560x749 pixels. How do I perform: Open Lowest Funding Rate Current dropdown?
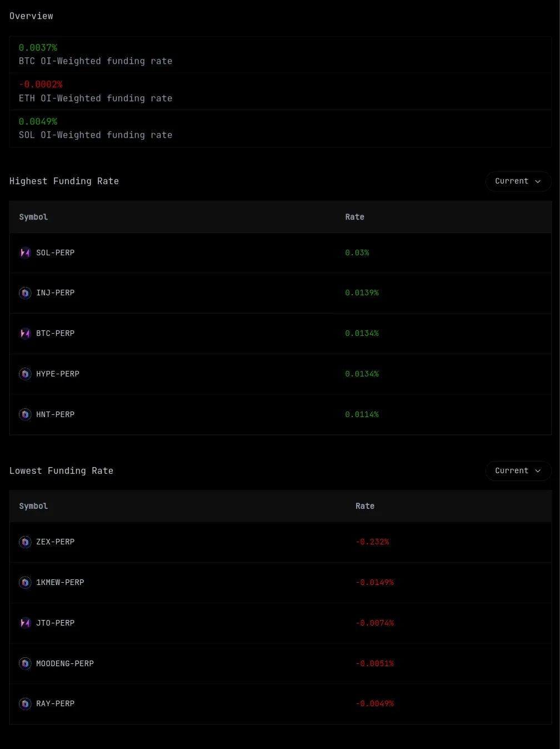518,471
